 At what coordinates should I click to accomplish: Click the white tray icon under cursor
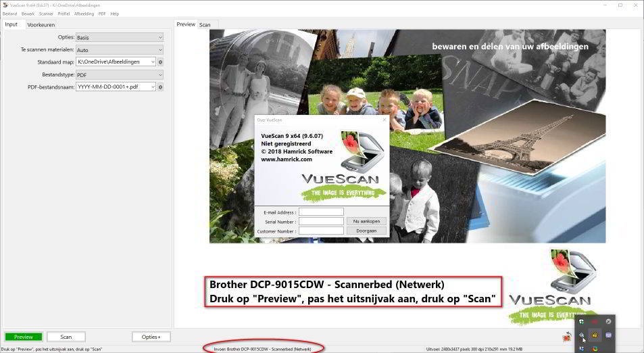tap(582, 335)
